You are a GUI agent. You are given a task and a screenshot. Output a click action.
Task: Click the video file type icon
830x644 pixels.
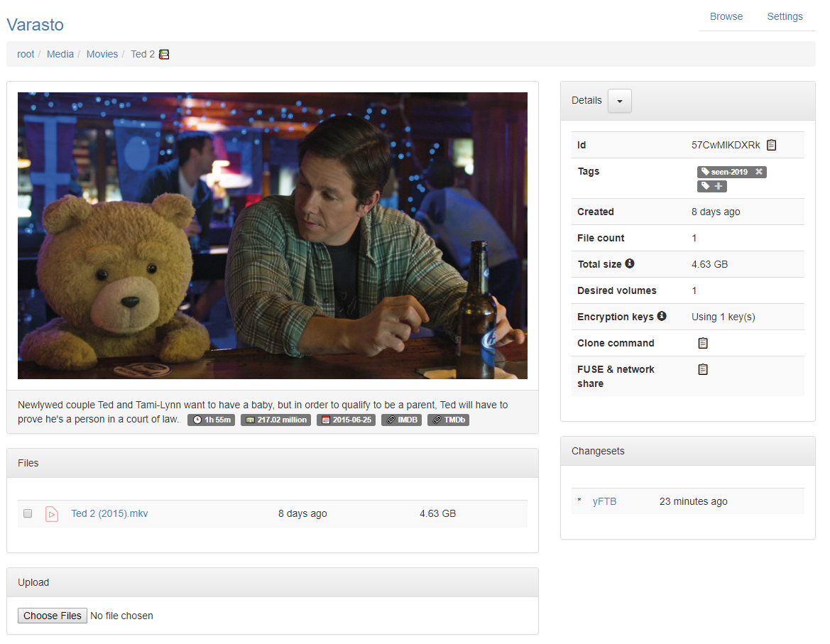pyautogui.click(x=52, y=514)
